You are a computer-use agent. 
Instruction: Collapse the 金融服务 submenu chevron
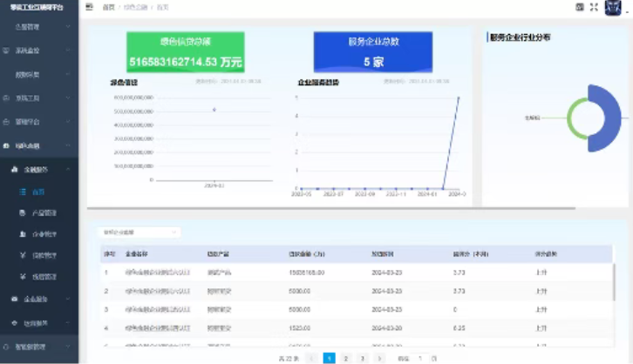[x=68, y=169]
